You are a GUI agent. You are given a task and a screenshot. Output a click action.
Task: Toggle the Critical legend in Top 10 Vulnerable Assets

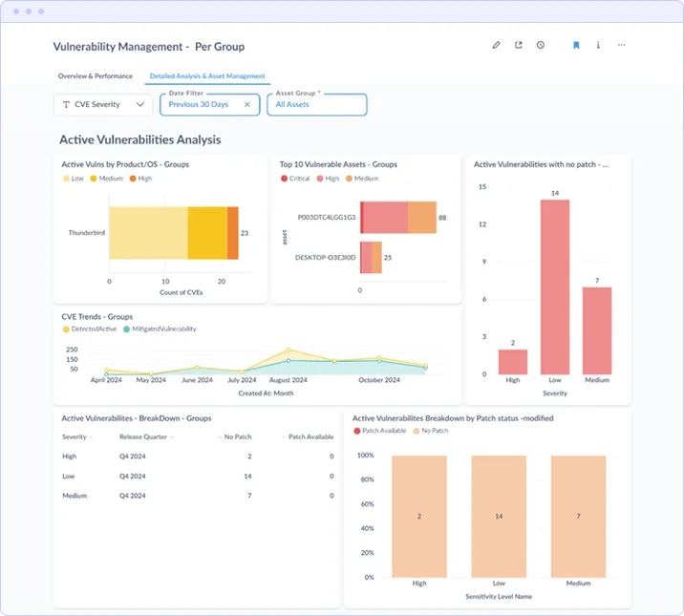click(x=295, y=179)
